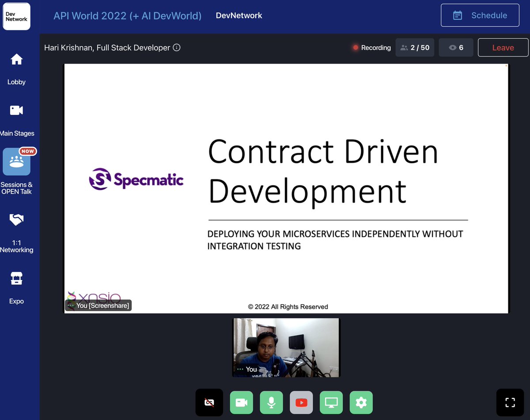Open options dots on You Screenshare label
Viewport: 530px width, 420px height.
tap(71, 305)
